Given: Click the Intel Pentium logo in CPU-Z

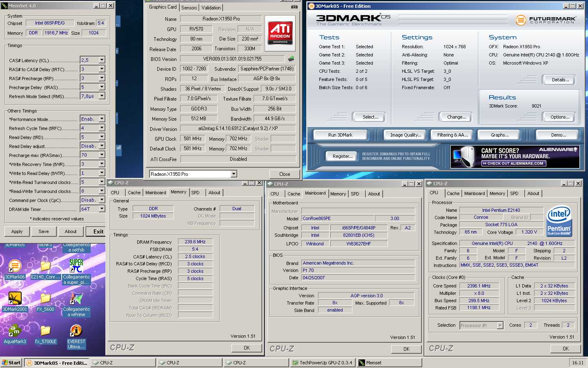Looking at the screenshot, I should (x=559, y=221).
